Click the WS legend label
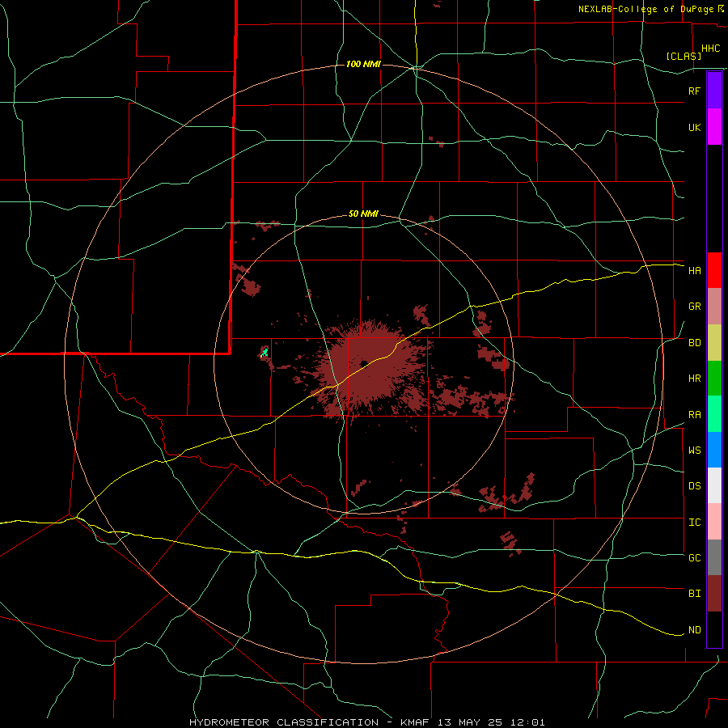 pyautogui.click(x=694, y=451)
